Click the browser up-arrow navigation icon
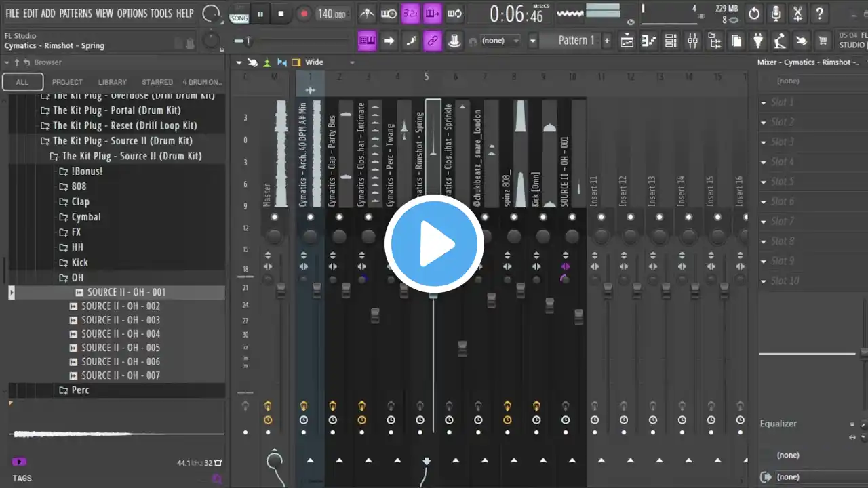The height and width of the screenshot is (488, 868). coord(18,62)
